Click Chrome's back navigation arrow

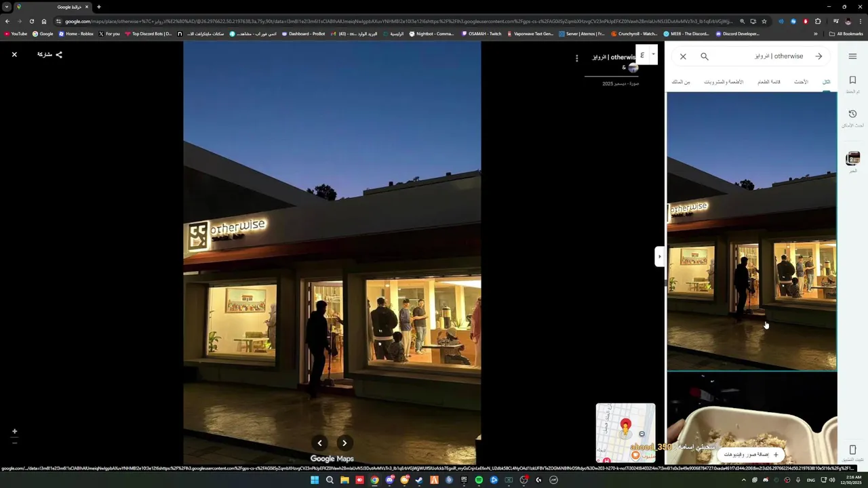[7, 21]
